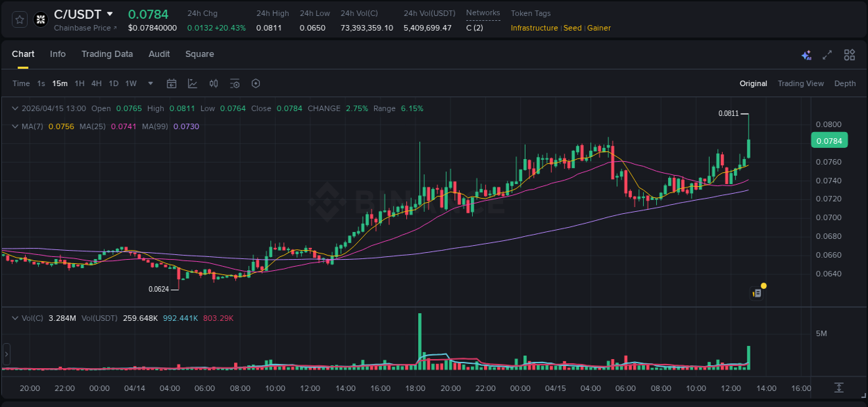868x407 pixels.
Task: Open the Chainbase Price link arrow
Action: [114, 28]
